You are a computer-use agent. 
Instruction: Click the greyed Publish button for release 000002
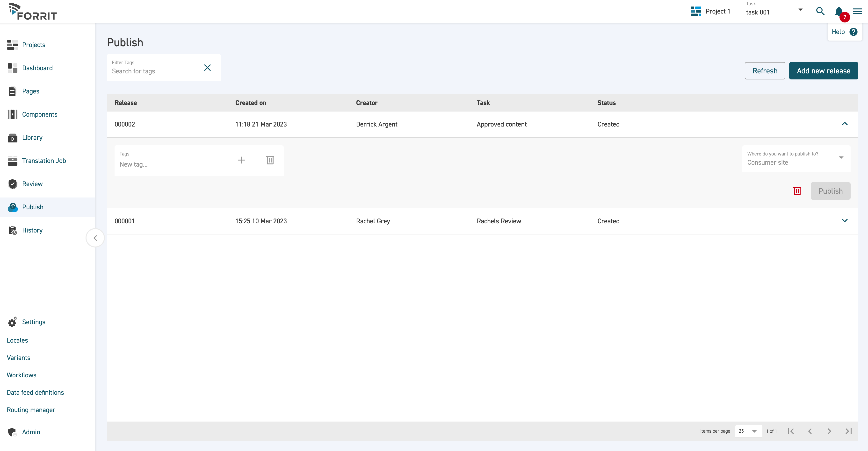830,191
